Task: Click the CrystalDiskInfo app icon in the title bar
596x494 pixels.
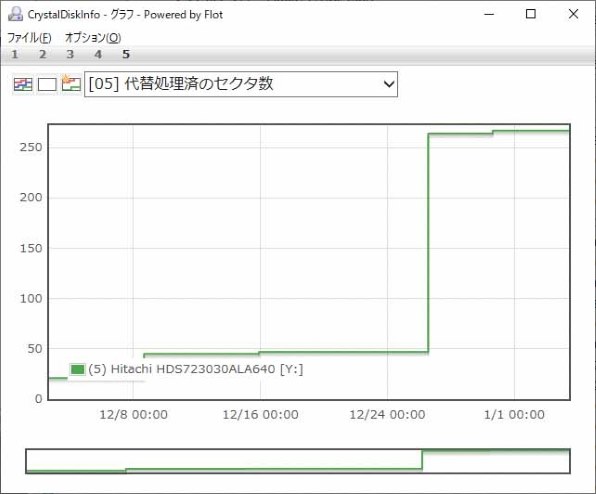Action: click(x=16, y=14)
